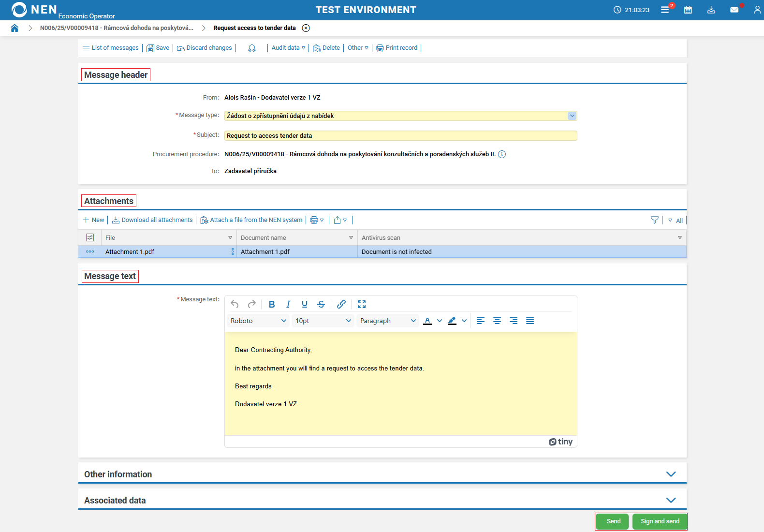Expand the Other information section
The height and width of the screenshot is (532, 764).
click(x=671, y=474)
